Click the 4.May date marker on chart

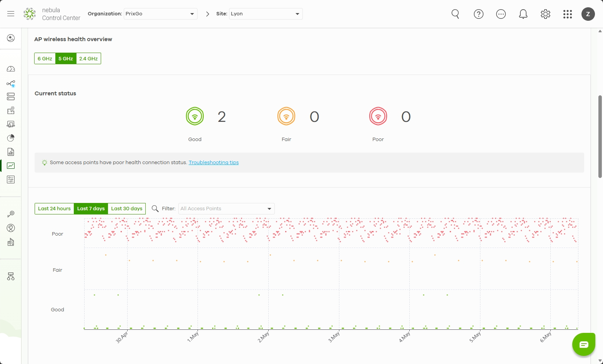point(405,337)
